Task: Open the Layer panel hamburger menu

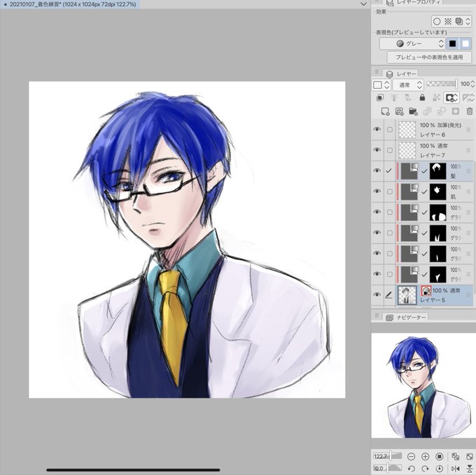Action: click(377, 72)
